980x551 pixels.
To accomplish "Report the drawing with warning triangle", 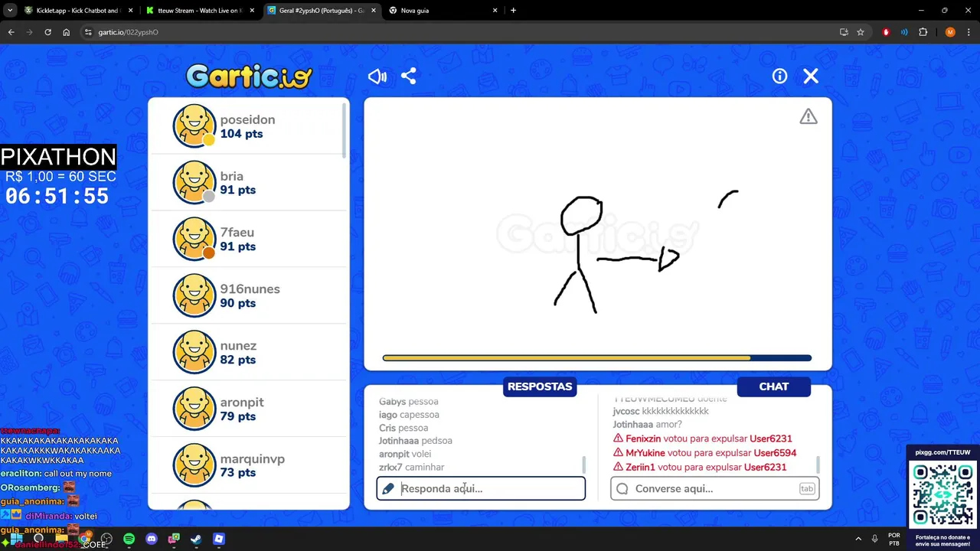I will [x=808, y=116].
